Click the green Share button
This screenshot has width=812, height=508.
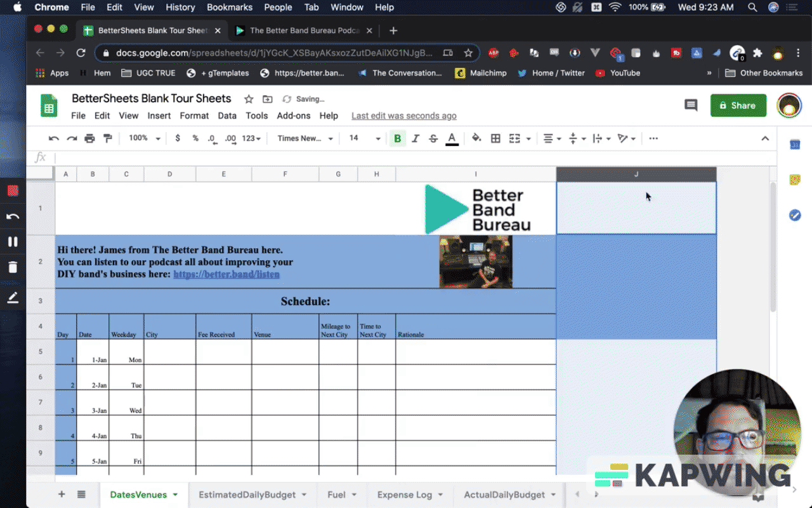coord(738,105)
